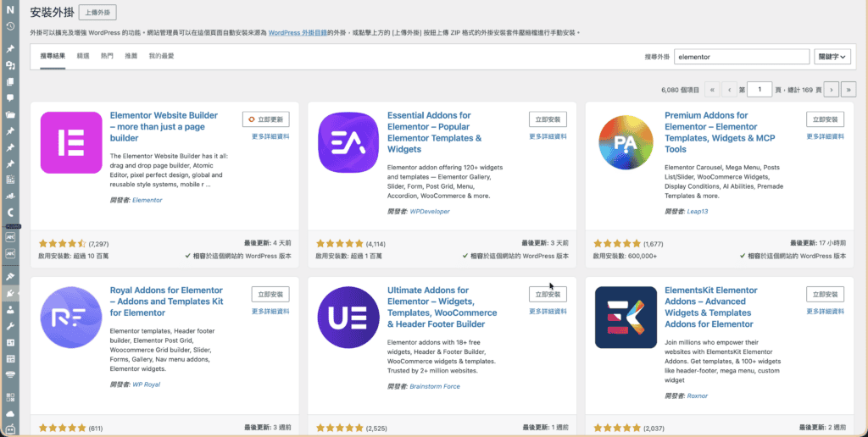Open the bar chart sidebar icon
Image resolution: width=868 pixels, height=437 pixels.
[x=10, y=196]
